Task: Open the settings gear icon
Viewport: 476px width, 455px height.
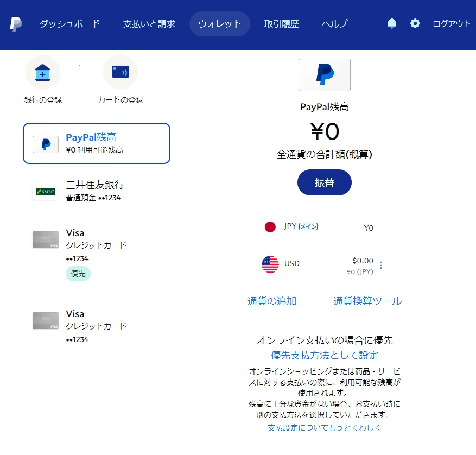Action: tap(415, 23)
